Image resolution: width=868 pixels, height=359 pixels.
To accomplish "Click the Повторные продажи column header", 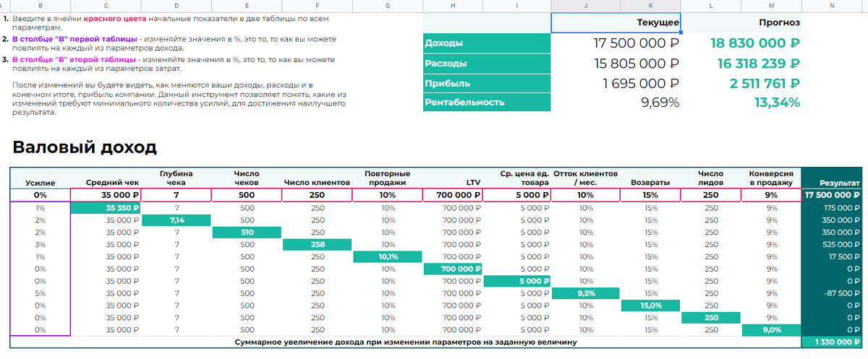I will (x=387, y=178).
